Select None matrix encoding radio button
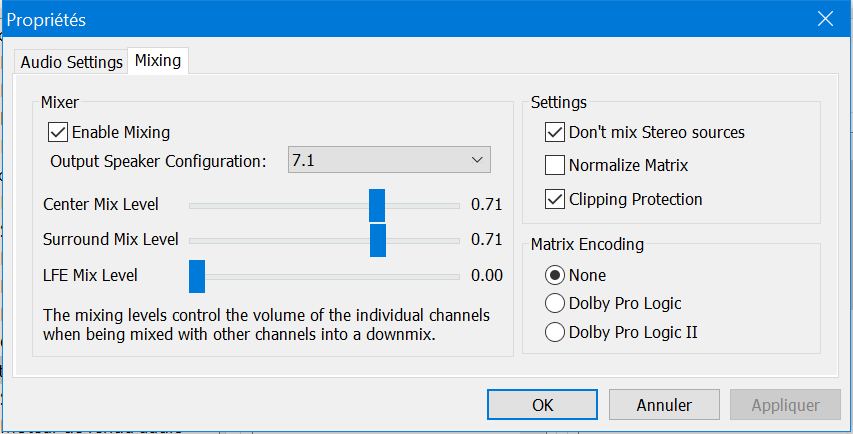Screen dimensions: 853x434 [x=553, y=275]
